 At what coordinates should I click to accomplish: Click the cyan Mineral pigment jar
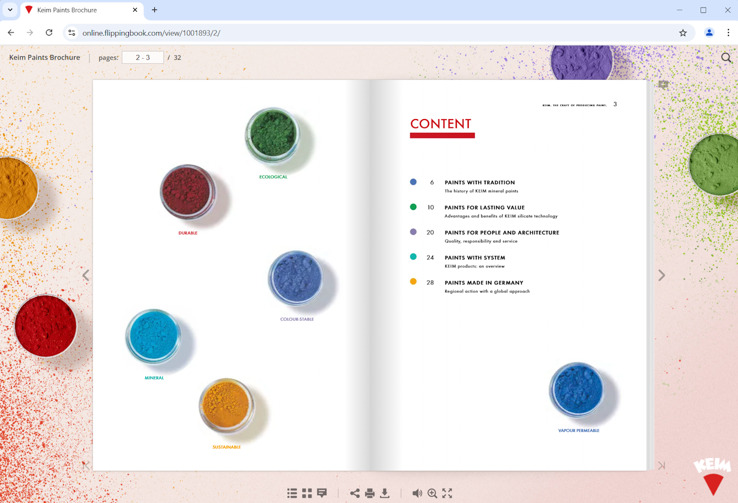click(x=153, y=336)
